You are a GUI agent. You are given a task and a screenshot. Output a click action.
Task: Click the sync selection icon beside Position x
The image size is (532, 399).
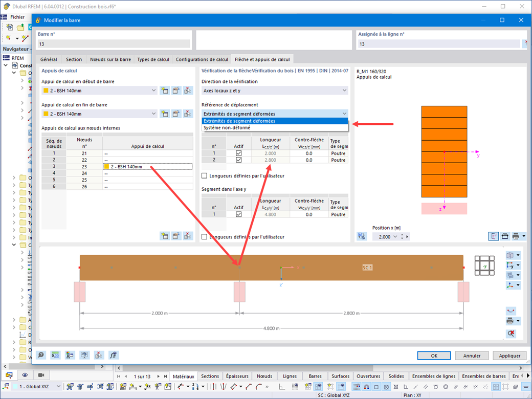[362, 236]
